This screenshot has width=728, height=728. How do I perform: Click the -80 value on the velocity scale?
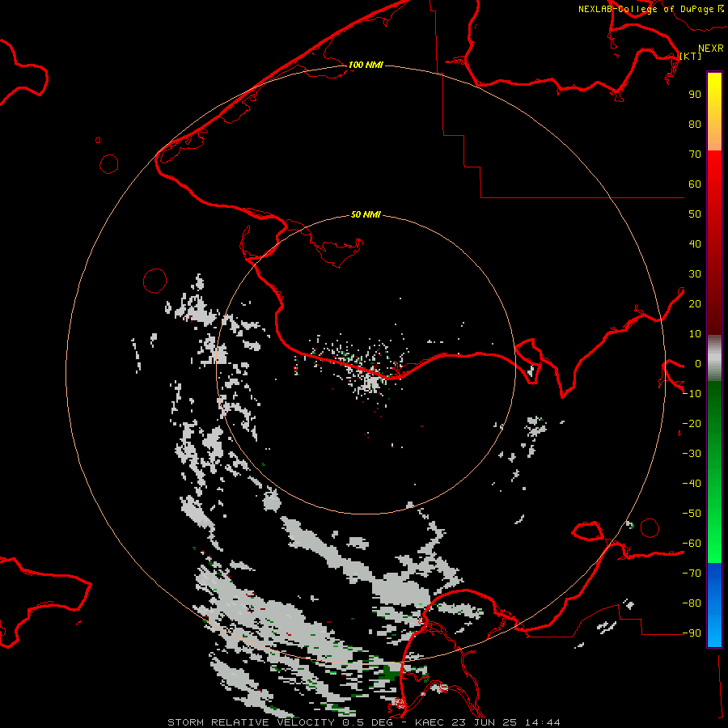pos(692,603)
